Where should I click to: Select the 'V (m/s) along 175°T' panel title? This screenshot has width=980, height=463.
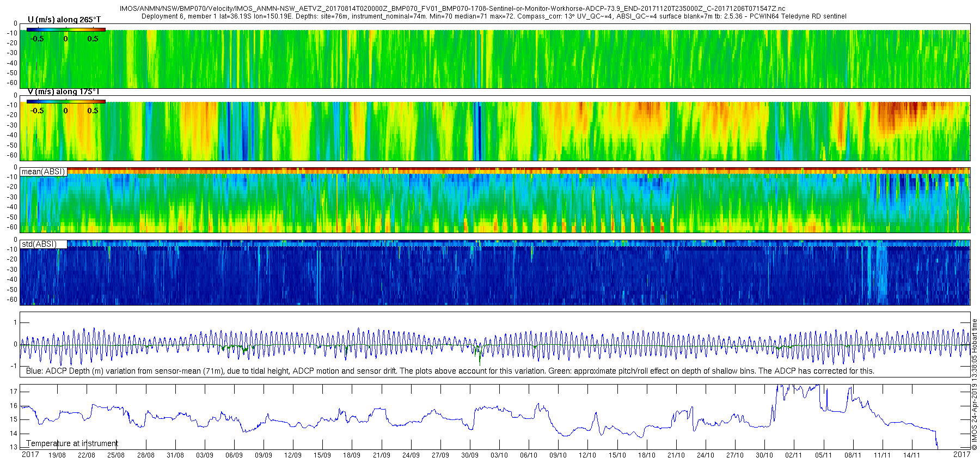64,92
